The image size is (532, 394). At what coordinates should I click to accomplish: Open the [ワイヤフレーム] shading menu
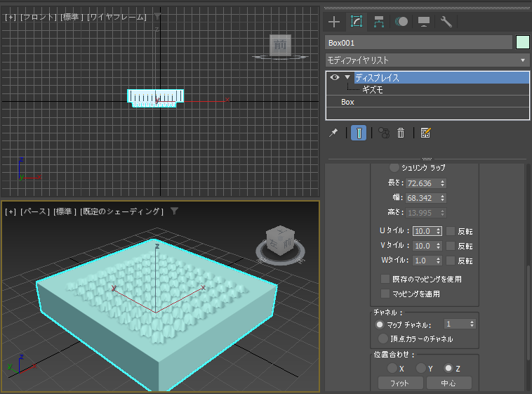point(117,17)
